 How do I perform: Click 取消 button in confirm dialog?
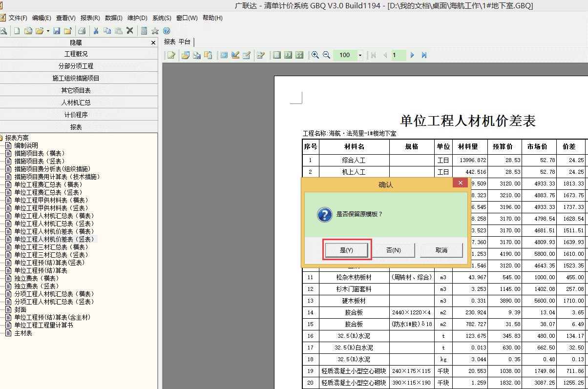pyautogui.click(x=441, y=250)
